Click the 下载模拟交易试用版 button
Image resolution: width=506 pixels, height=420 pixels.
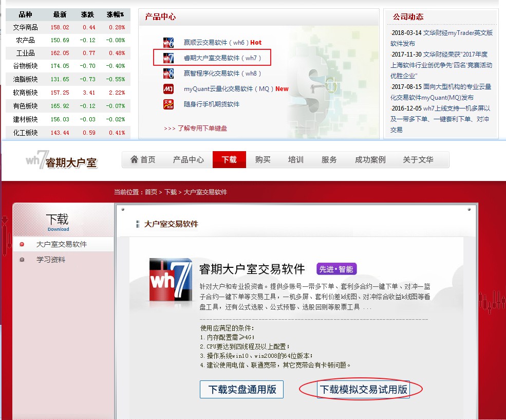click(x=364, y=389)
